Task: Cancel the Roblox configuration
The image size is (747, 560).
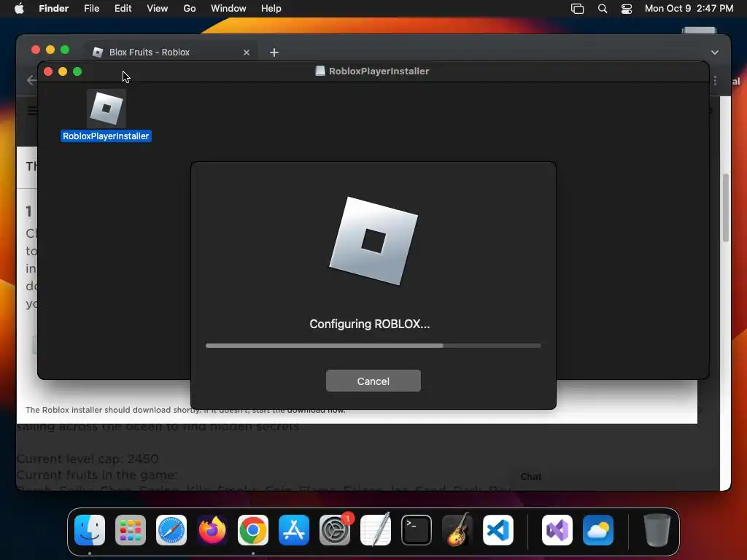Action: (373, 381)
